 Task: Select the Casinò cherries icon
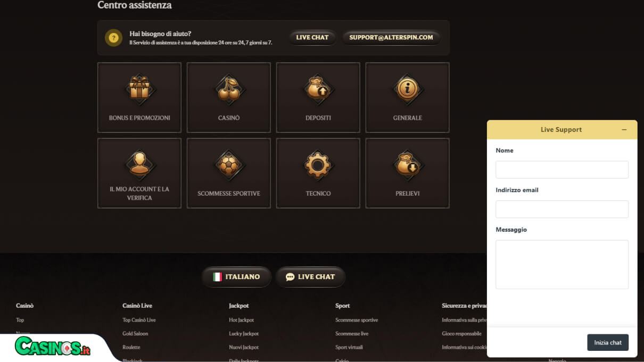(229, 88)
